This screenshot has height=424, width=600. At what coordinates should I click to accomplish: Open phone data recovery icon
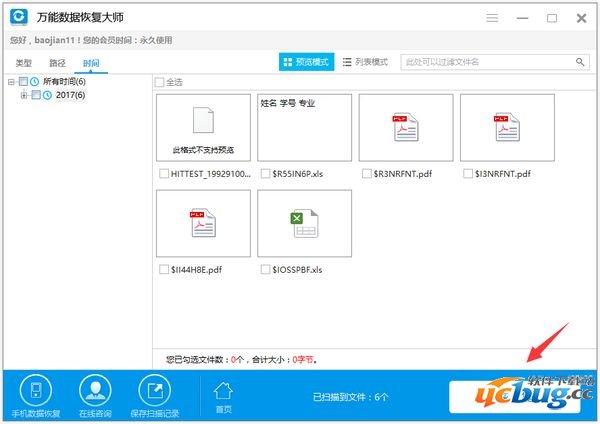(36, 391)
